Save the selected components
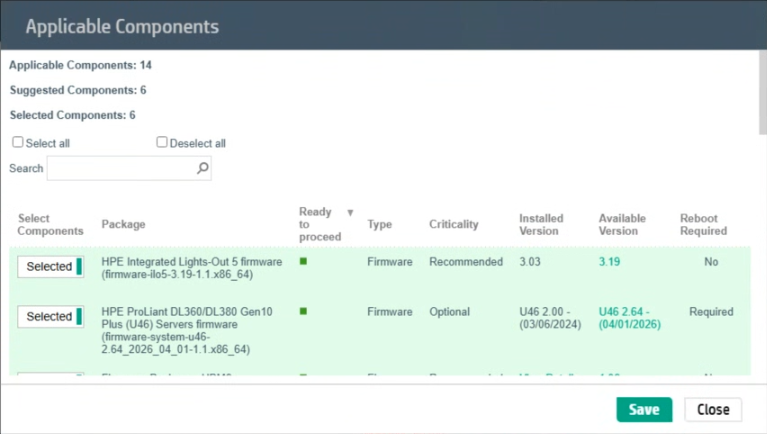Image resolution: width=767 pixels, height=434 pixels. pyautogui.click(x=644, y=410)
